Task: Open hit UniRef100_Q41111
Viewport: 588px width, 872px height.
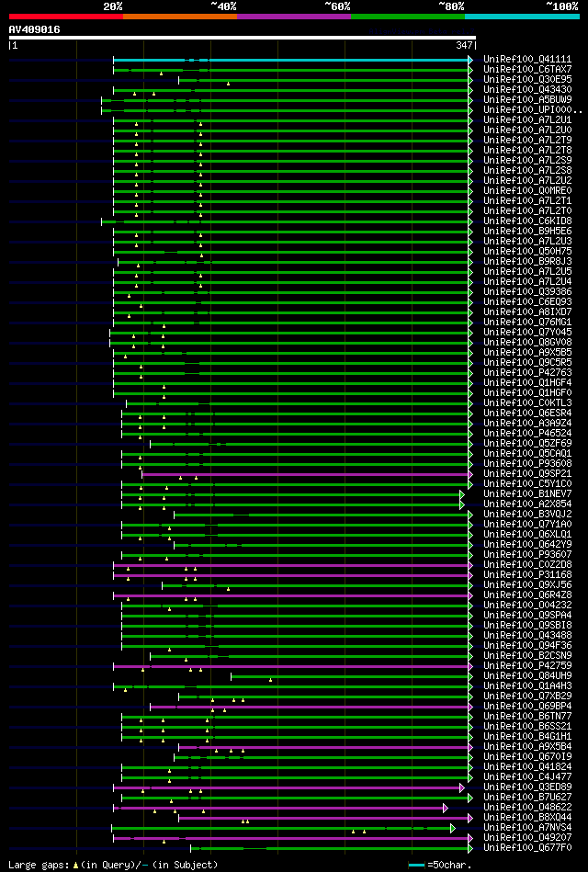Action: click(527, 60)
